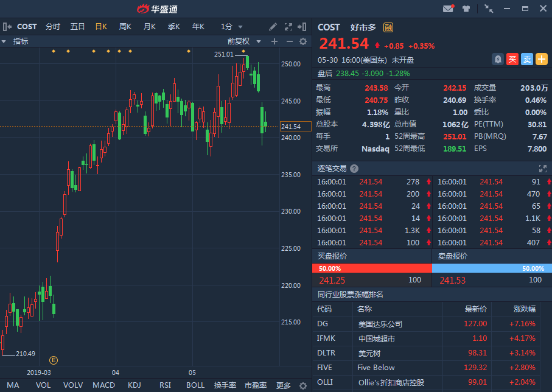Toggle the VOL indicator
Image resolution: width=552 pixels, height=392 pixels.
[x=43, y=385]
